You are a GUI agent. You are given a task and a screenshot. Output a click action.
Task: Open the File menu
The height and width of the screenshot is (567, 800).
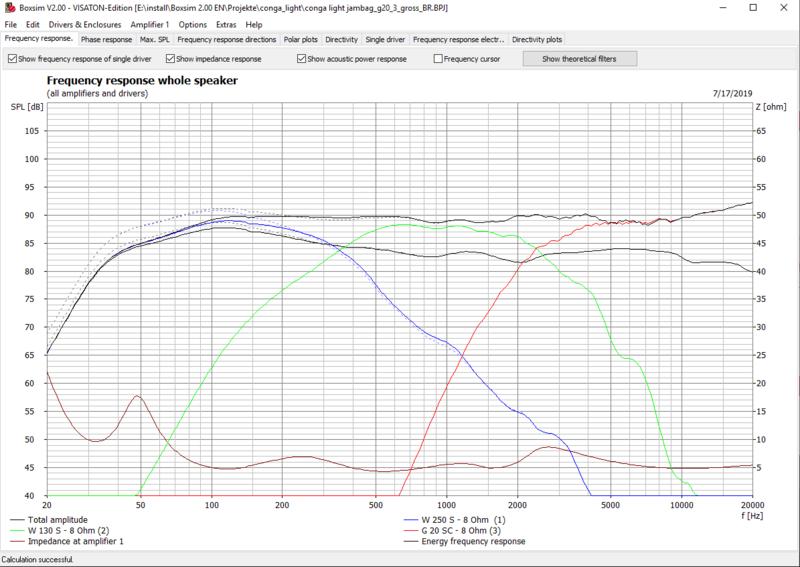pos(10,24)
